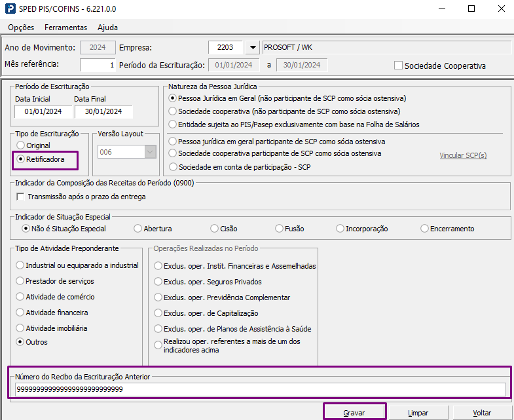Open the Ferramentas menu
This screenshot has width=514, height=420.
tap(65, 28)
